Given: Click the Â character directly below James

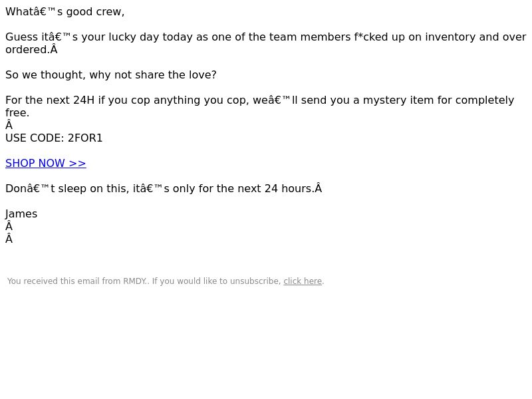Looking at the screenshot, I should (9, 226).
